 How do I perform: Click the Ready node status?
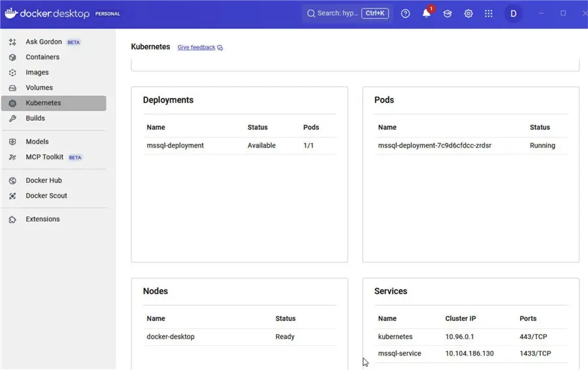285,337
